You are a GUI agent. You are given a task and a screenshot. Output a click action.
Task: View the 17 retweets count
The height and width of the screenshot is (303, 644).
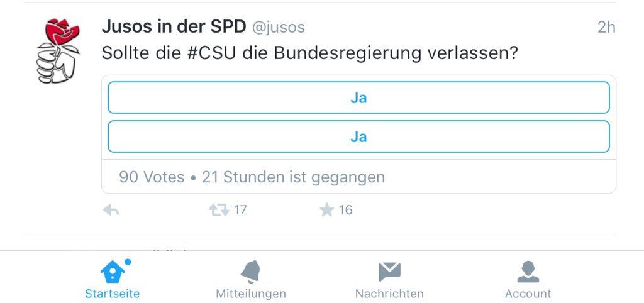pyautogui.click(x=240, y=211)
